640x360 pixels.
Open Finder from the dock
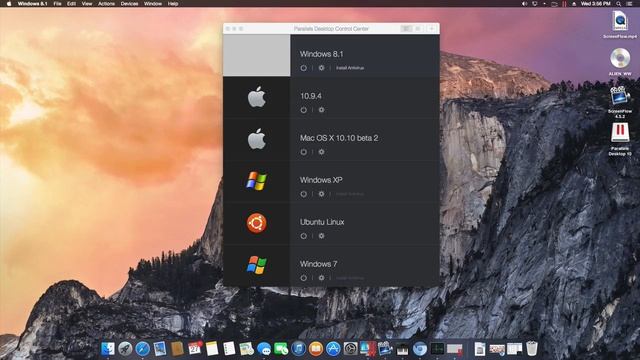pos(108,349)
